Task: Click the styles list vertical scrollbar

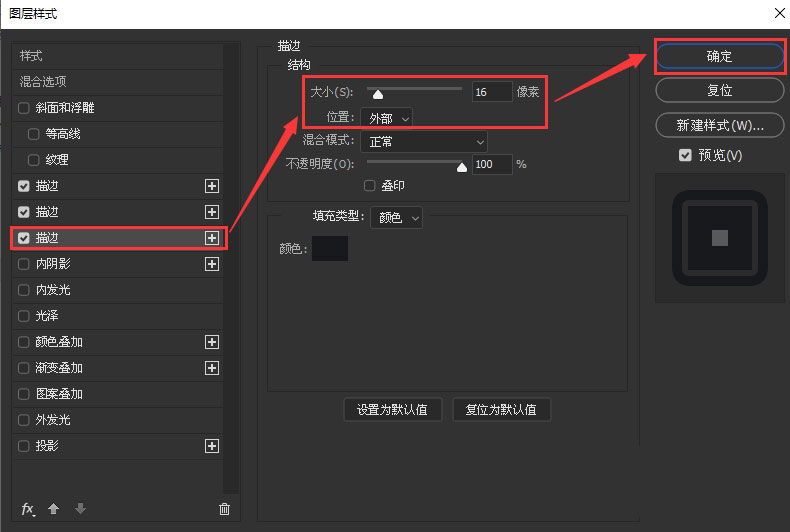Action: point(231,268)
